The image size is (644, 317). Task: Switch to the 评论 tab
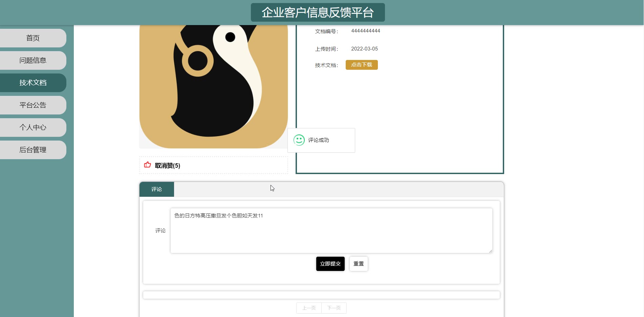(157, 189)
